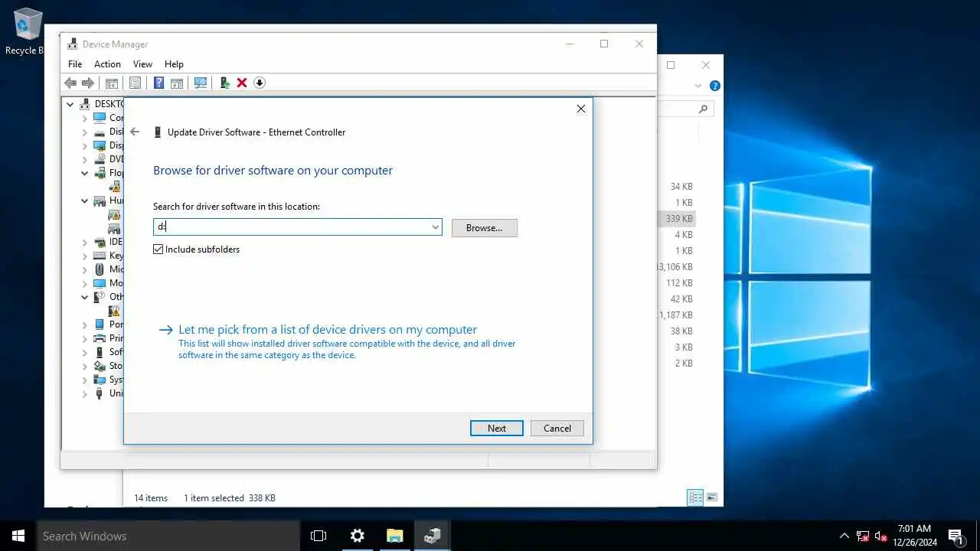The height and width of the screenshot is (551, 980).
Task: Click the Windows Start button
Action: (18, 536)
